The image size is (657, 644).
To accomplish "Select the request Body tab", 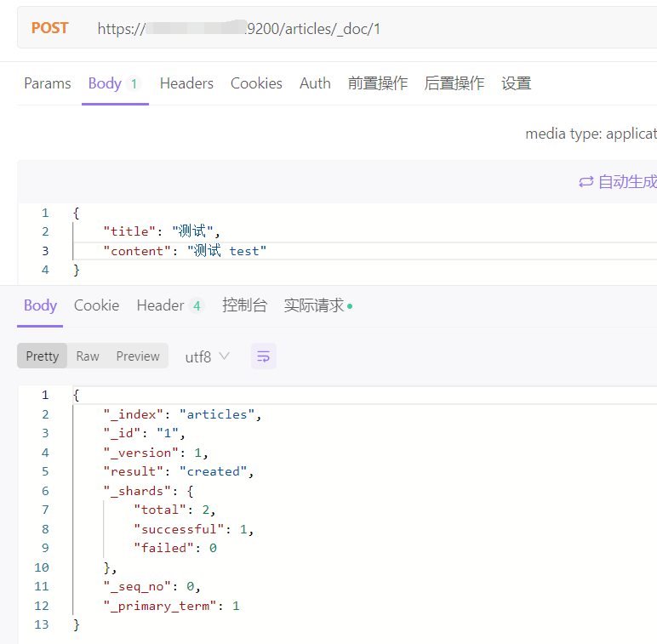I will tap(105, 83).
